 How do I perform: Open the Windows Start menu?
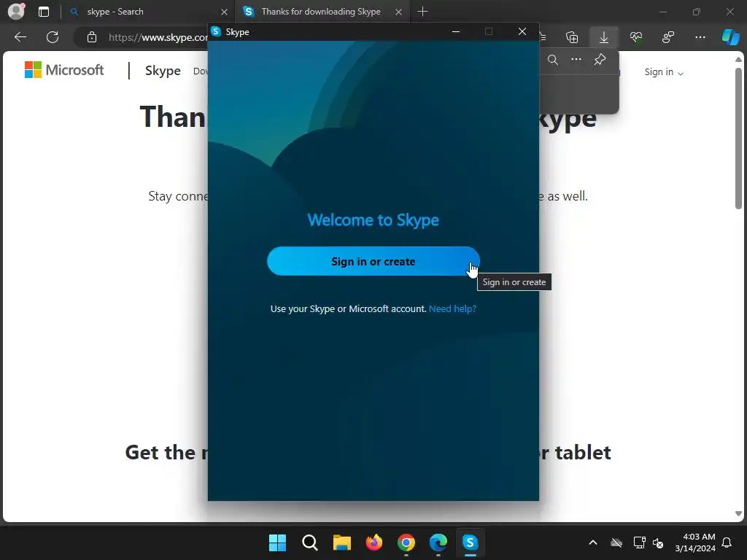coord(277,542)
